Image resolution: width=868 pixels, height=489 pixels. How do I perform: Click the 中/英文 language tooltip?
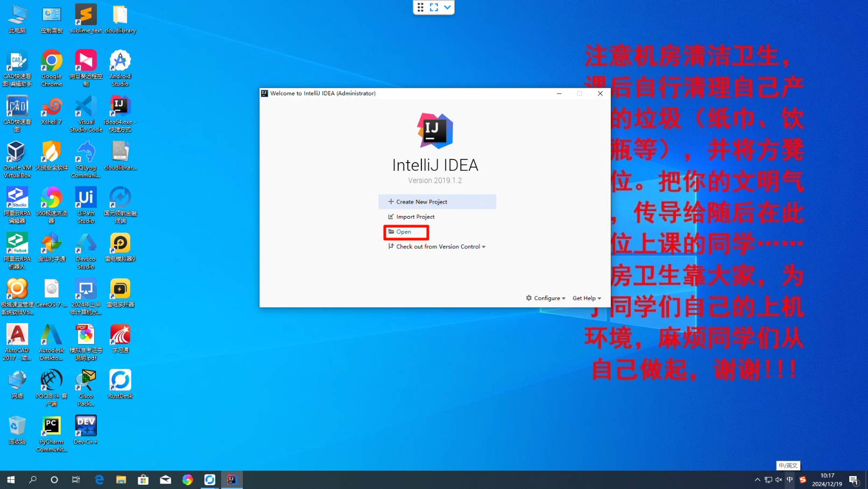[788, 466]
